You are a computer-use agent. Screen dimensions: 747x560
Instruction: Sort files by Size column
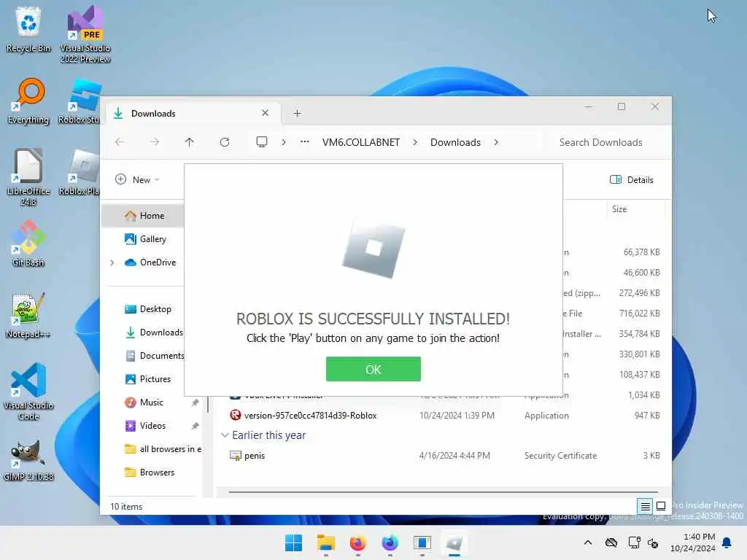click(x=635, y=209)
